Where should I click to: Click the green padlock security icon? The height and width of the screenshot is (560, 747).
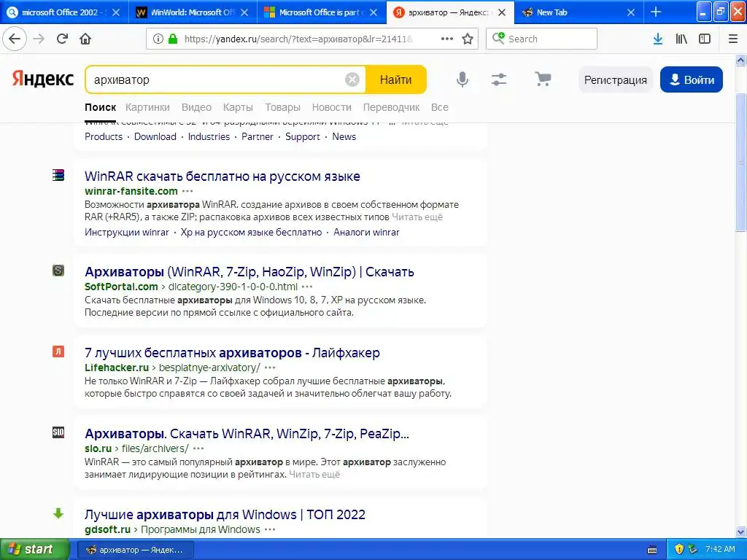pyautogui.click(x=172, y=39)
